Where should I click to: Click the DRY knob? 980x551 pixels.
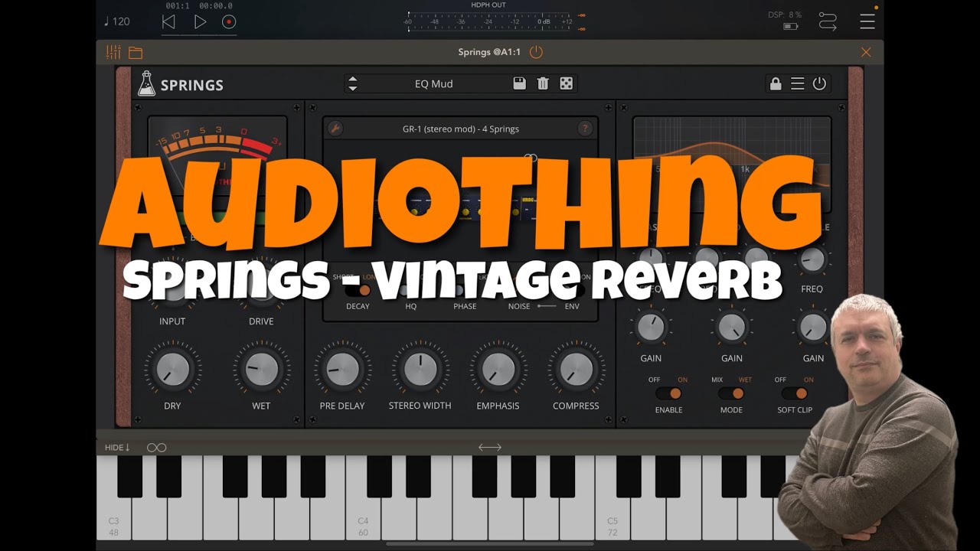tap(172, 370)
